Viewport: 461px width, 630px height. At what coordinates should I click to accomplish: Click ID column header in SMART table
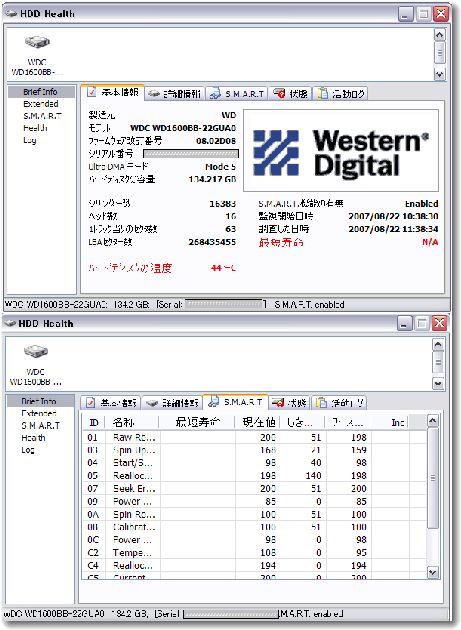(94, 422)
